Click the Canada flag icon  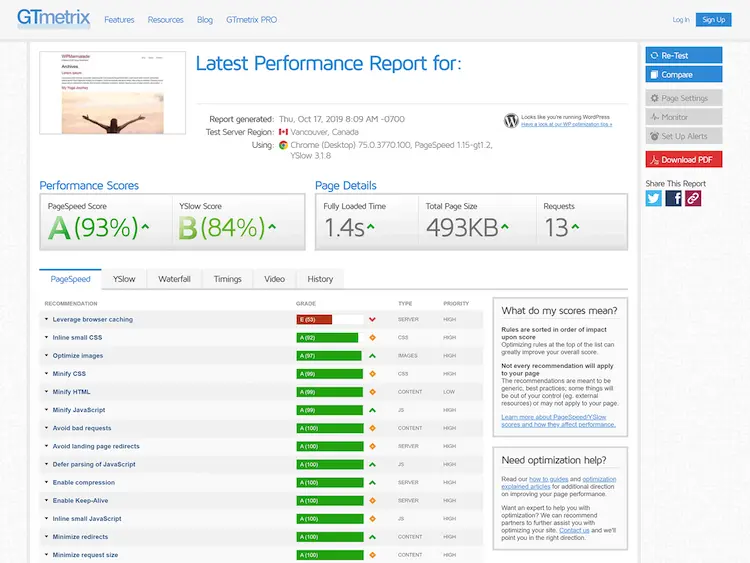pyautogui.click(x=283, y=132)
